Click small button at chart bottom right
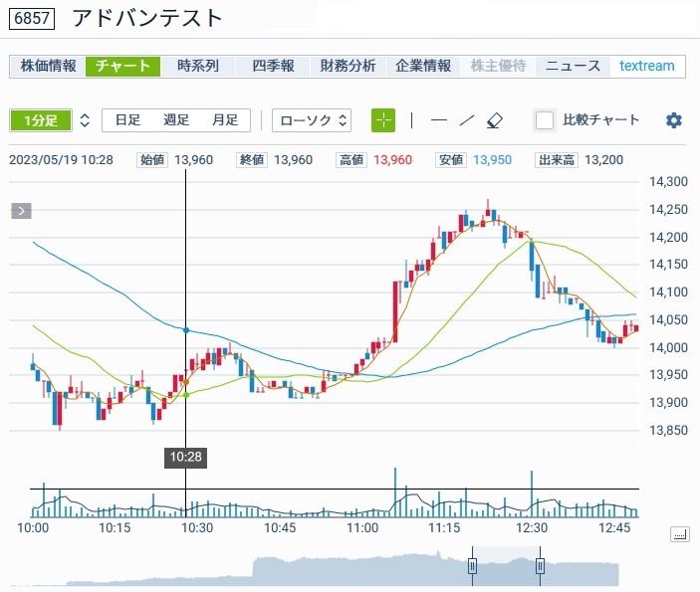Viewport: 700px width, 592px height. coord(680,534)
